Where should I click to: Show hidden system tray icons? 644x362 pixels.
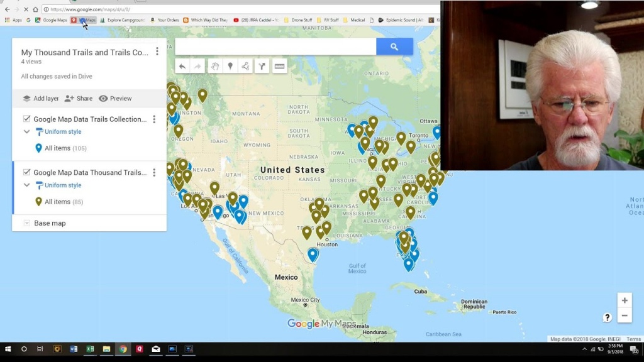tap(584, 349)
